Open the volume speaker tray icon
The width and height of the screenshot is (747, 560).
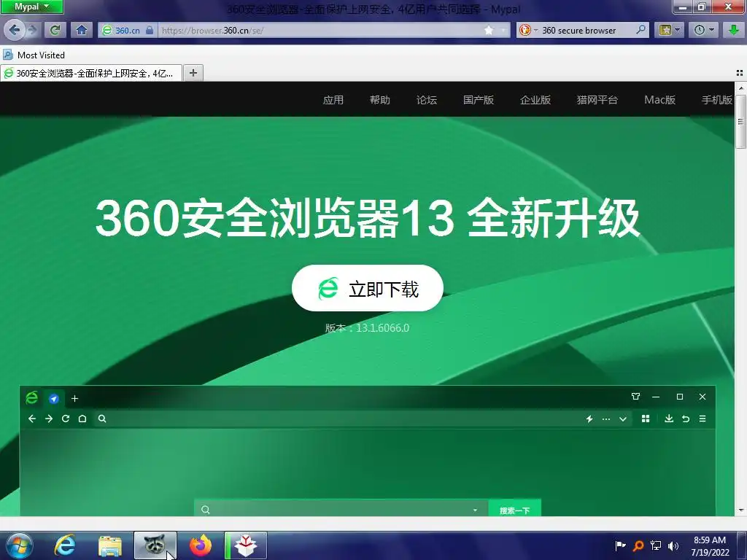673,545
